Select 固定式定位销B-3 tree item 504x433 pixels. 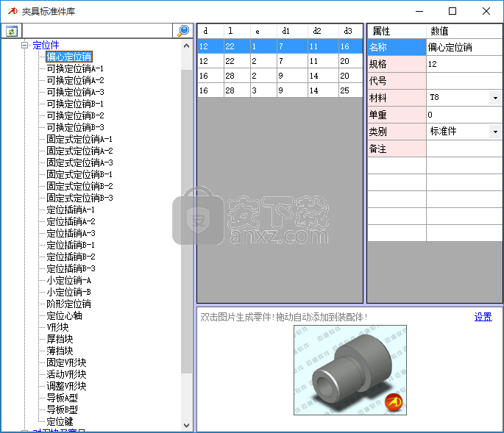point(79,198)
